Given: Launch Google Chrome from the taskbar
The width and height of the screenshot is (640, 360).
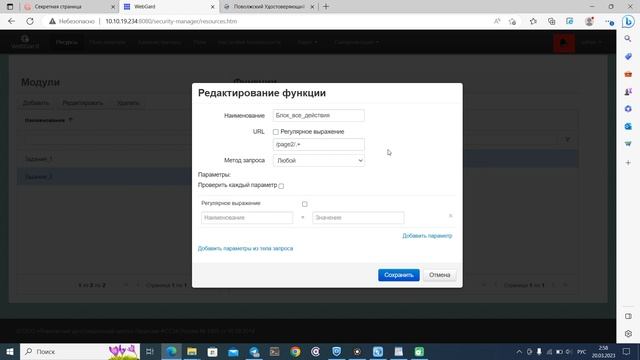Looking at the screenshot, I should pyautogui.click(x=295, y=351).
